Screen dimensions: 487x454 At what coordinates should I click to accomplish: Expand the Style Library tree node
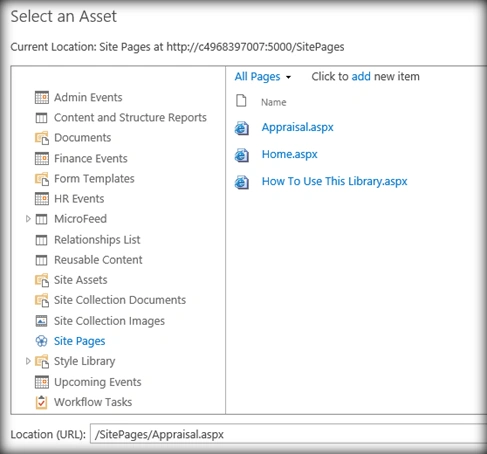[28, 361]
